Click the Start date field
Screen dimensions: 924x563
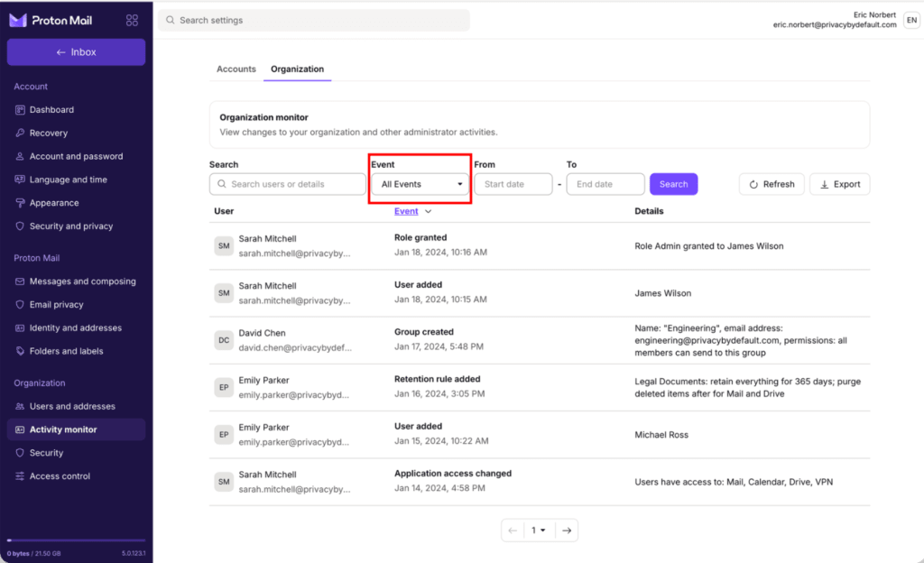(513, 184)
